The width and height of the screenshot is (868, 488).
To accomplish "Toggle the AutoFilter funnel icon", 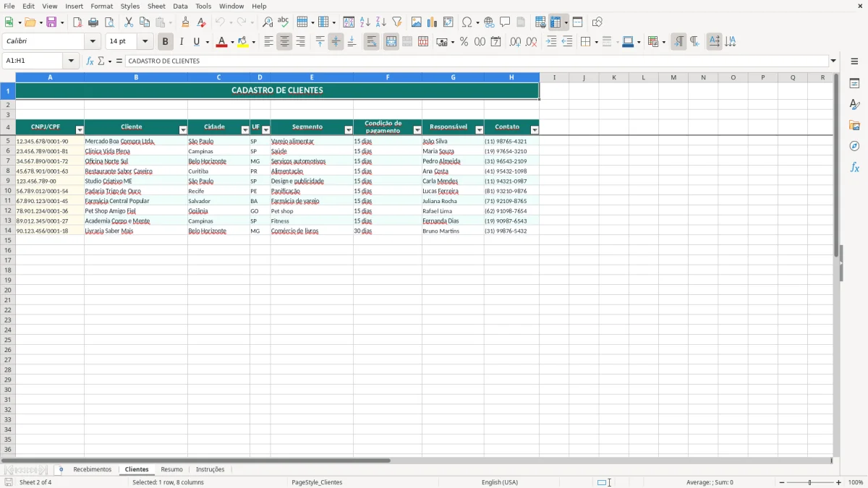I will tap(397, 22).
